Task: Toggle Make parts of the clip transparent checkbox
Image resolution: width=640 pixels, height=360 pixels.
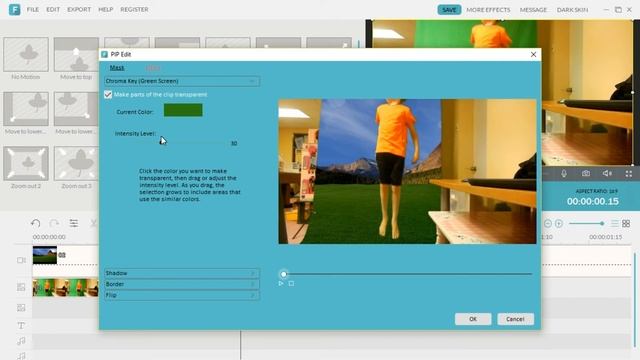Action: [x=108, y=95]
